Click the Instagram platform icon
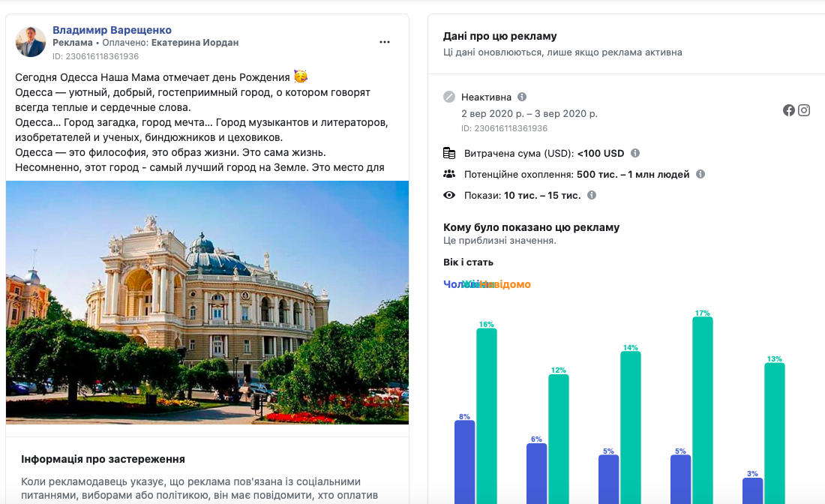 804,110
